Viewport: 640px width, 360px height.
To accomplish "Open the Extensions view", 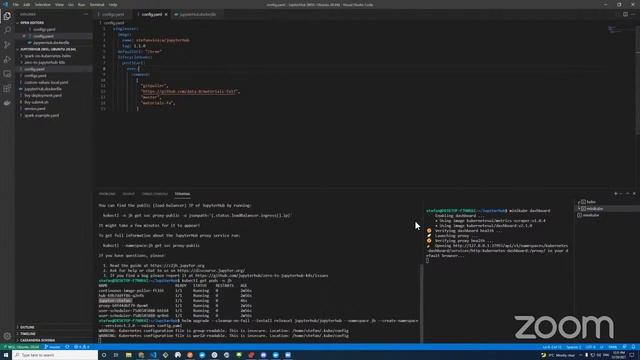I will tap(7, 89).
